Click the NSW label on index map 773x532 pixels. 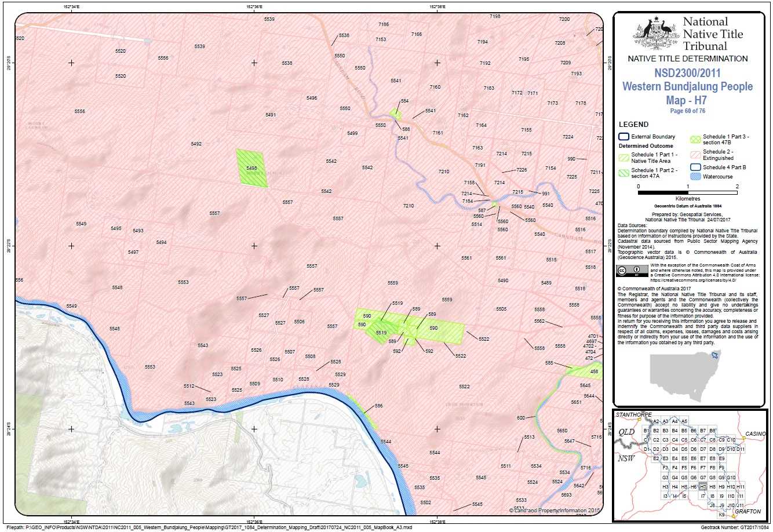626,458
